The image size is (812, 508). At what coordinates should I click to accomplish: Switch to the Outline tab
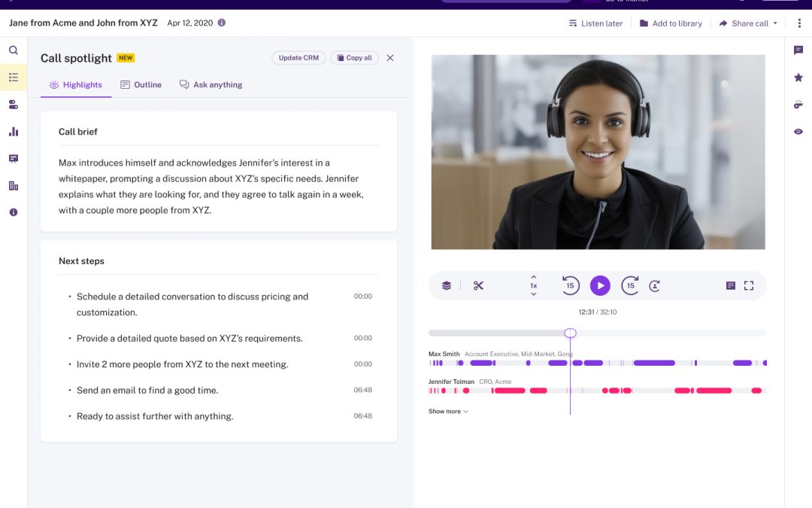pyautogui.click(x=141, y=84)
